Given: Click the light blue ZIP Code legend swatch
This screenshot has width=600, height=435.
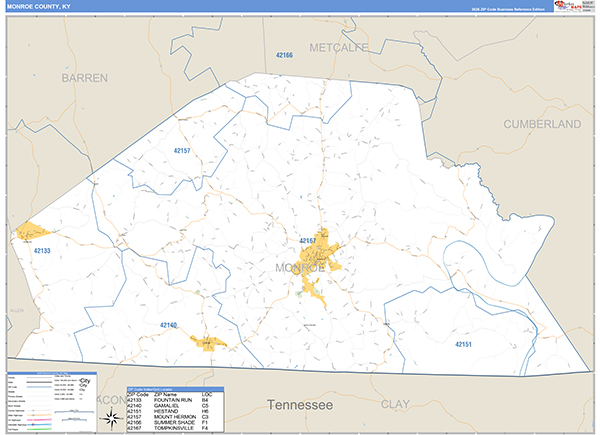Looking at the screenshot, I should pos(39,387).
